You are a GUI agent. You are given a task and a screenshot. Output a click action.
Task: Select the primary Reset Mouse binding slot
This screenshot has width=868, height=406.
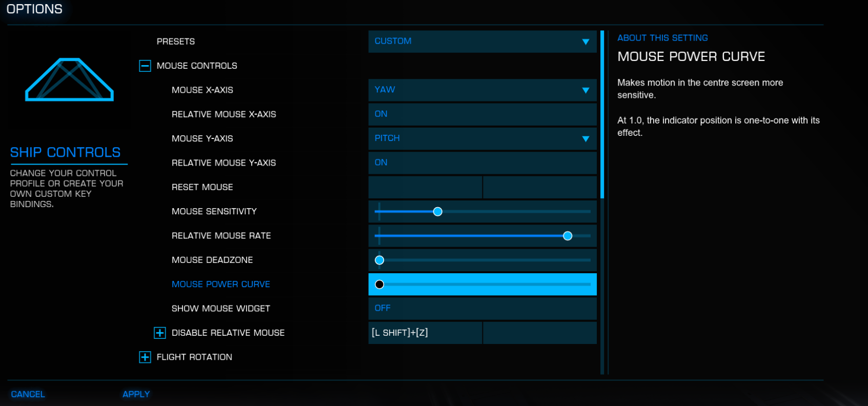tap(425, 188)
